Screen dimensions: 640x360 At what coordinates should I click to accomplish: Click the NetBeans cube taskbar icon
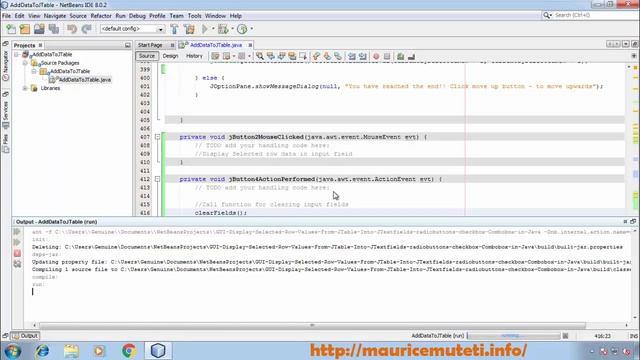[x=158, y=351]
